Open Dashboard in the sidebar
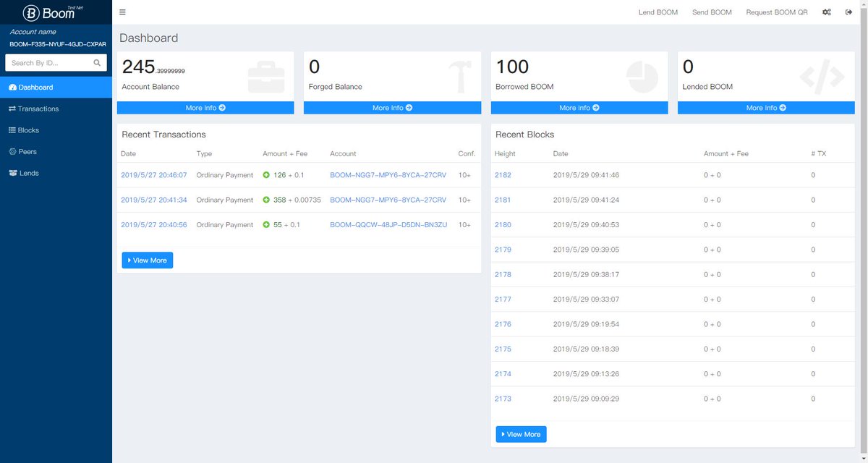This screenshot has width=868, height=463. pyautogui.click(x=56, y=88)
